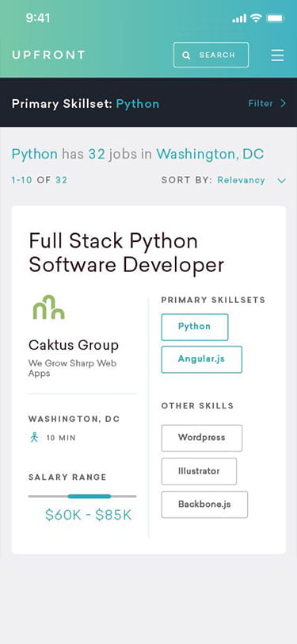The width and height of the screenshot is (297, 644).
Task: Click the 10 MIN commute text
Action: coord(61,438)
